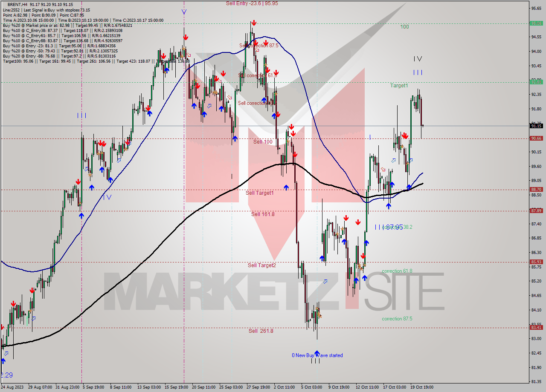Click the '2 Oct 11:00' time axis label
546x392 pixels.
(284, 387)
